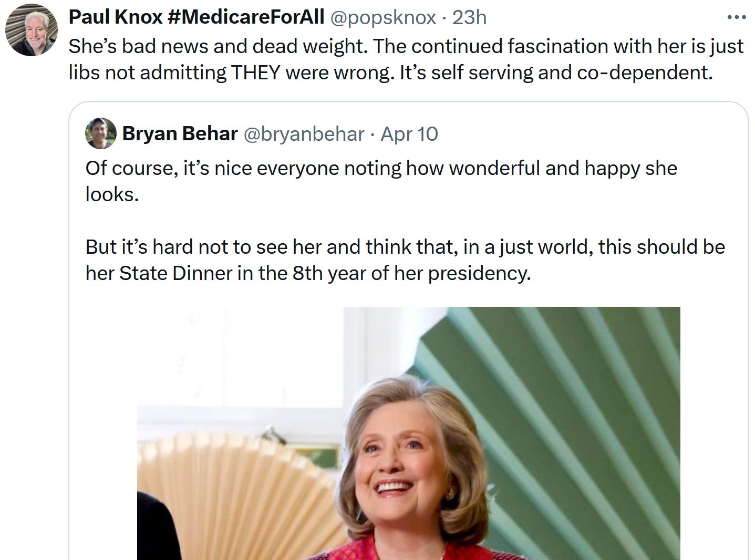Click Paul Knox's profile avatar

pos(32,30)
